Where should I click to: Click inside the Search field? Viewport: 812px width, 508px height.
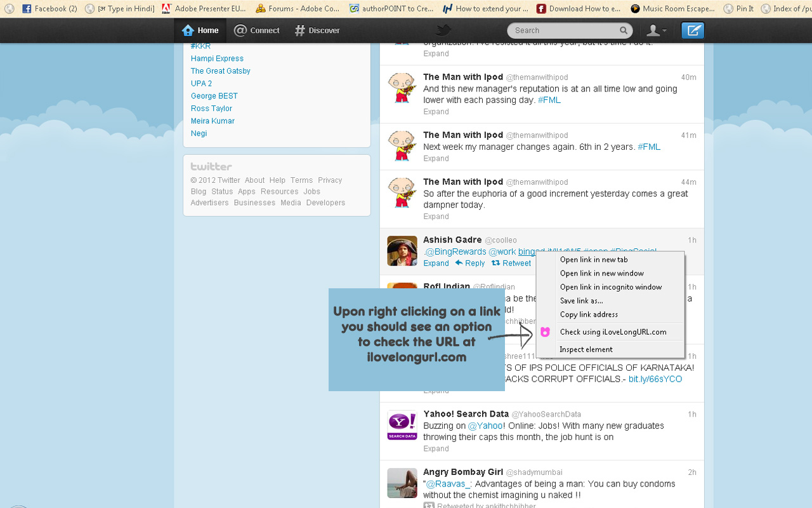pyautogui.click(x=570, y=30)
